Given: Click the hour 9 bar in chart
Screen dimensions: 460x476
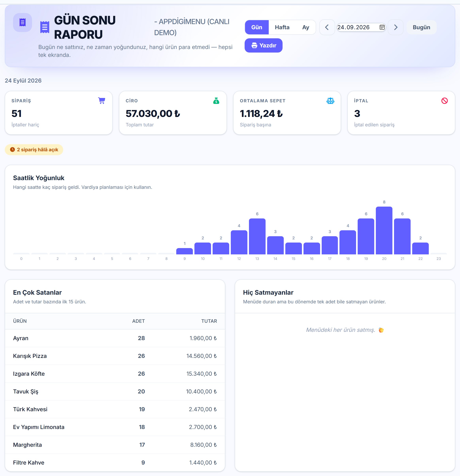Looking at the screenshot, I should click(x=184, y=251).
